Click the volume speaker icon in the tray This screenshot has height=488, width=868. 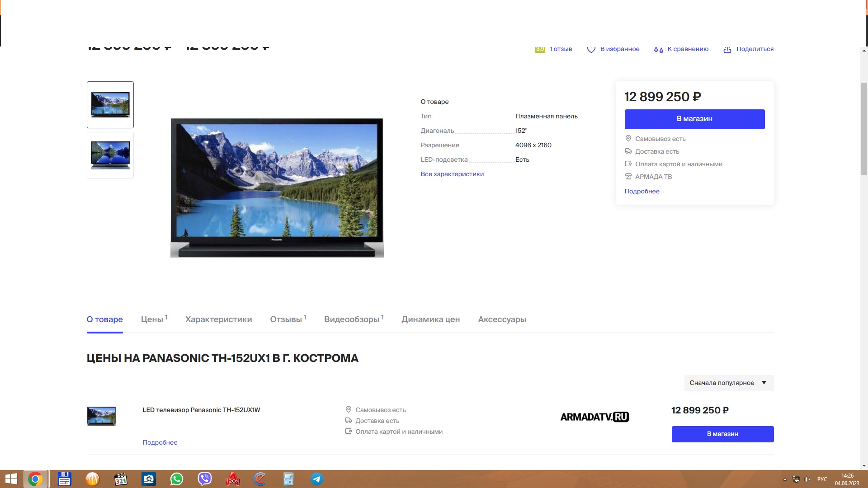point(807,479)
